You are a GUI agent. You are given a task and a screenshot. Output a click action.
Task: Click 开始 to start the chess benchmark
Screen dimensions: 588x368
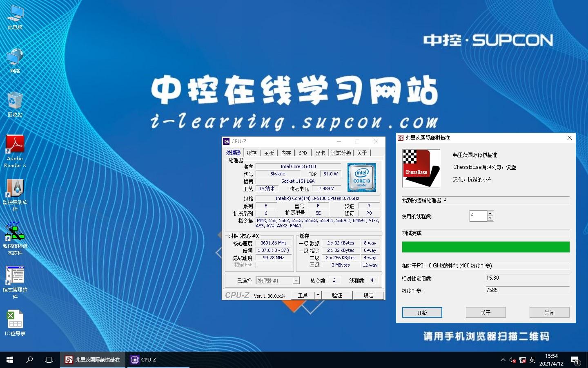pyautogui.click(x=422, y=312)
